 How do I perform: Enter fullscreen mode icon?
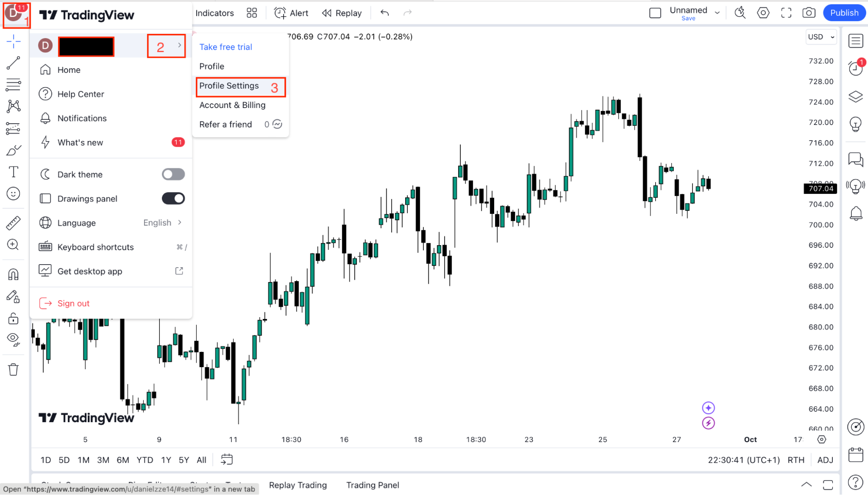tap(786, 13)
